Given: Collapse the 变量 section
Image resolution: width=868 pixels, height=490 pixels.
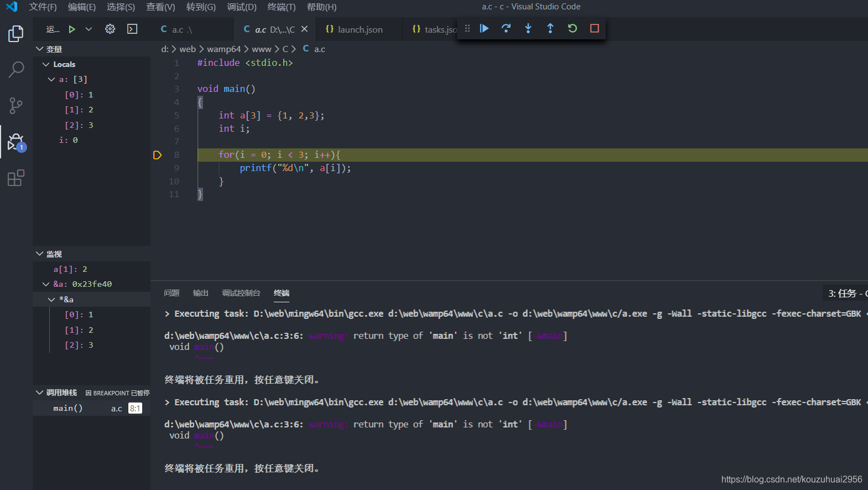Looking at the screenshot, I should 40,49.
